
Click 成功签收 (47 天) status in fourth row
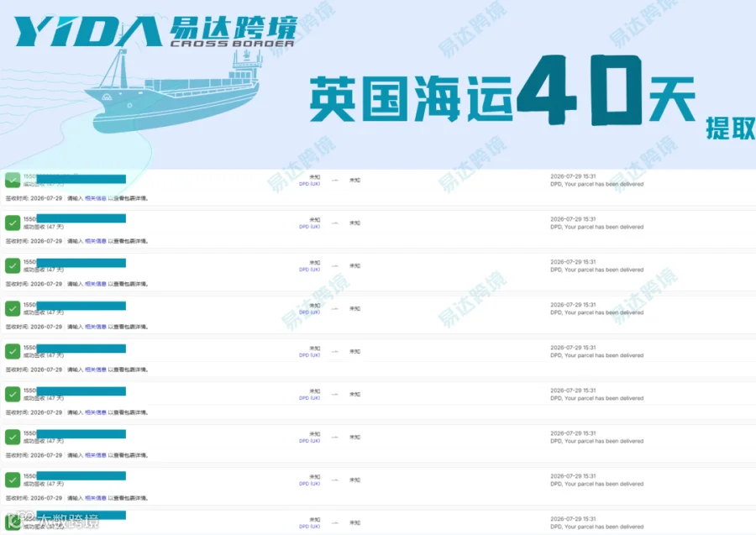point(44,312)
